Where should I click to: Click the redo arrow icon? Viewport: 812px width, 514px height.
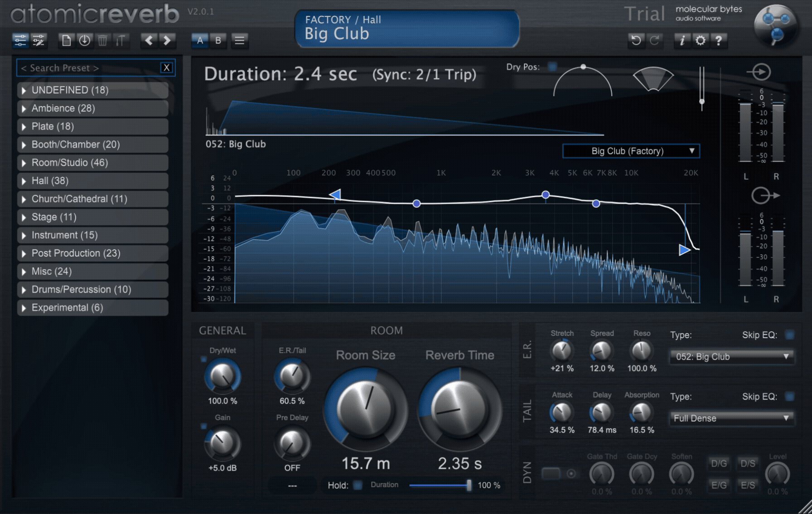coord(654,41)
